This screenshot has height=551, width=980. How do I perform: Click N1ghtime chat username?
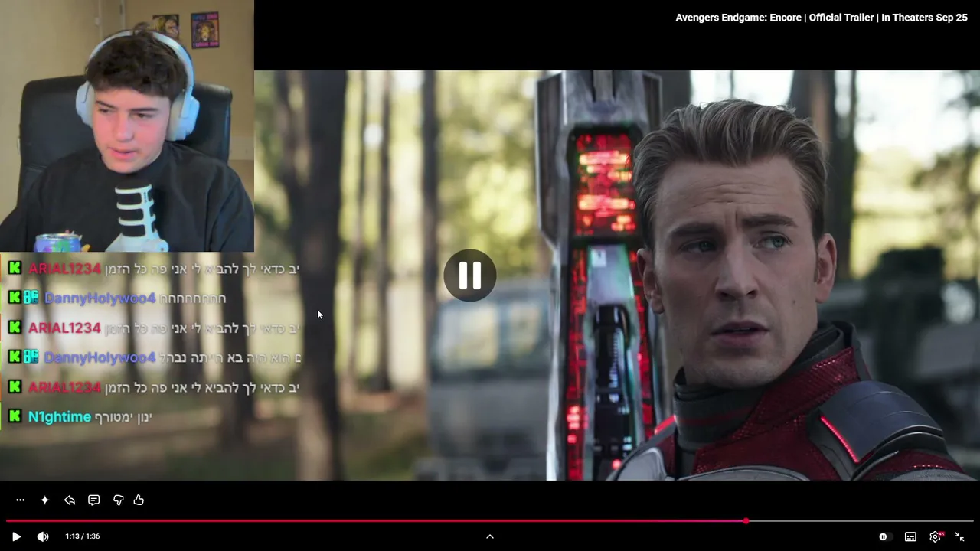(x=60, y=417)
